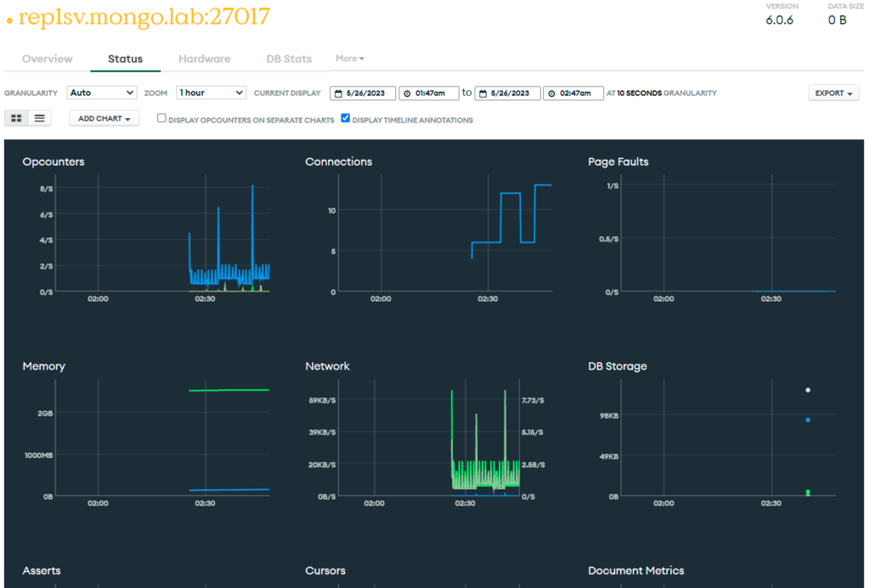Open the Granularity dropdown set to Auto
Image resolution: width=870 pixels, height=588 pixels.
tap(102, 93)
